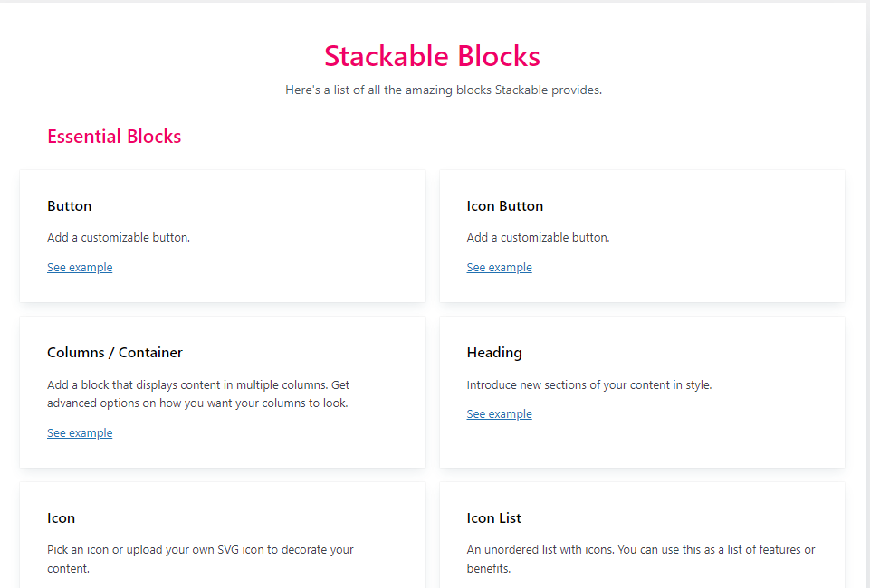The width and height of the screenshot is (870, 588).
Task: Select the Heading card title
Action: coord(494,353)
